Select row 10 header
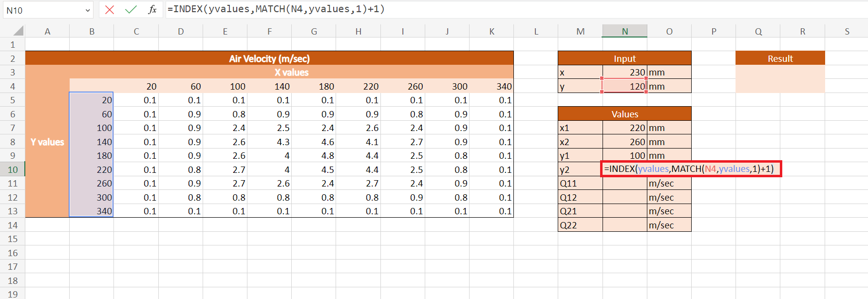The image size is (868, 299). click(13, 169)
